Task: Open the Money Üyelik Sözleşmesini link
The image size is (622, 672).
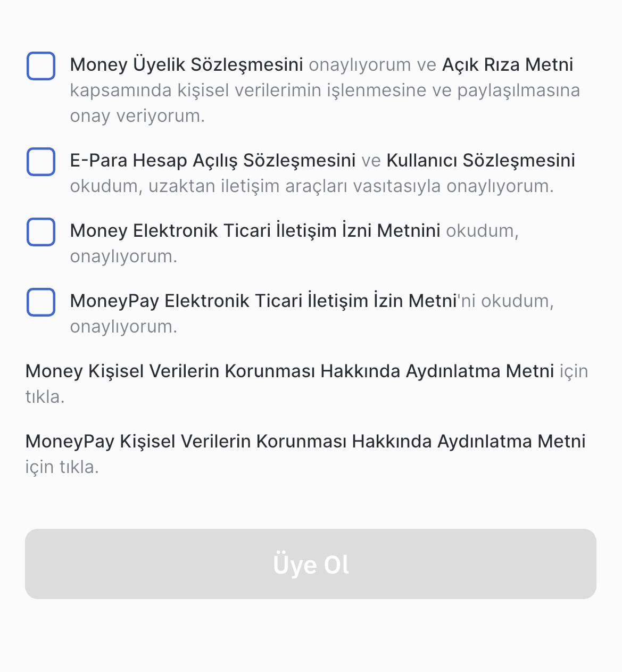Action: click(186, 65)
